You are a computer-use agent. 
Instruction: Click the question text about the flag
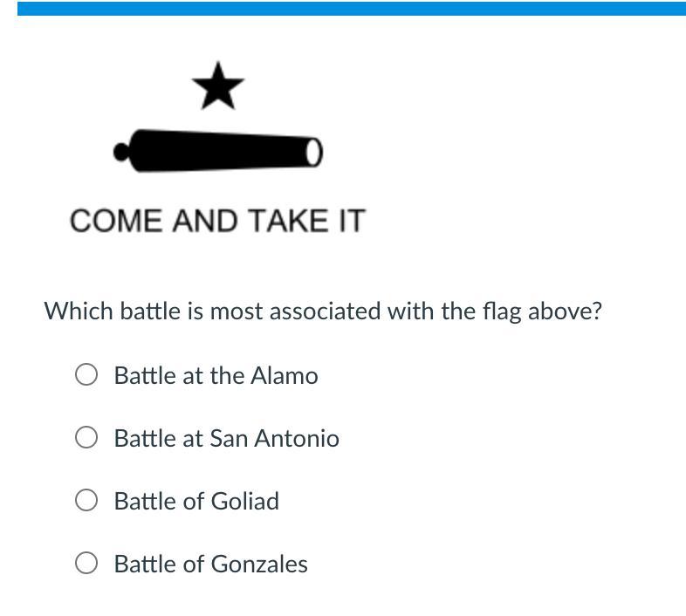323,312
